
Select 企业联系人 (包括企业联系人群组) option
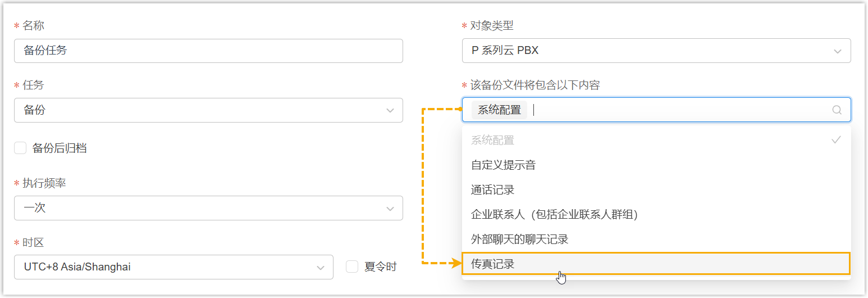[554, 215]
